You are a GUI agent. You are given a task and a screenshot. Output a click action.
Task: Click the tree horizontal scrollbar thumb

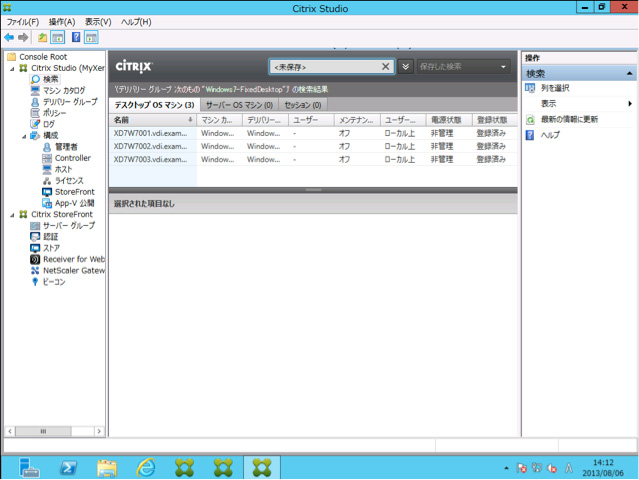tap(43, 431)
